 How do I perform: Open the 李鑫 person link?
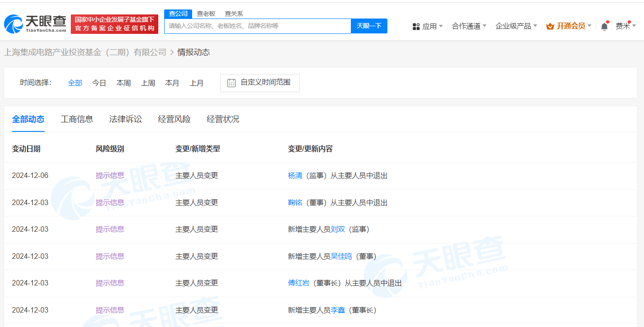tap(338, 310)
